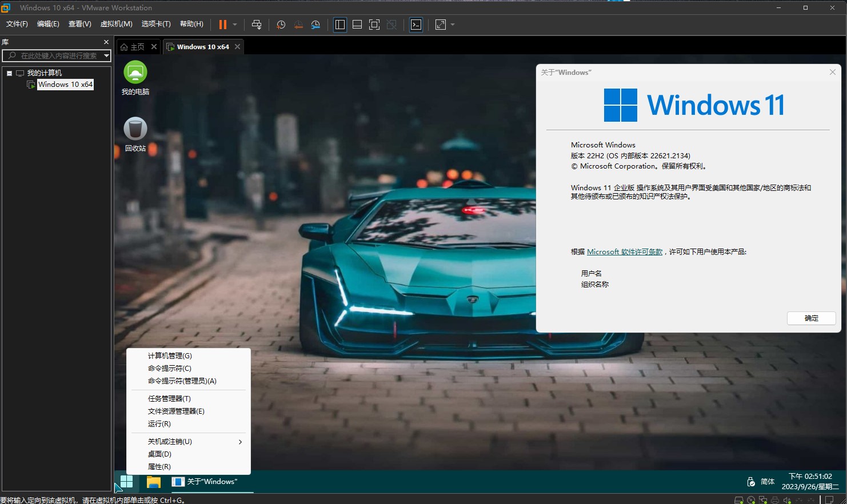Switch to console view icon
The image size is (847, 504).
pyautogui.click(x=417, y=25)
